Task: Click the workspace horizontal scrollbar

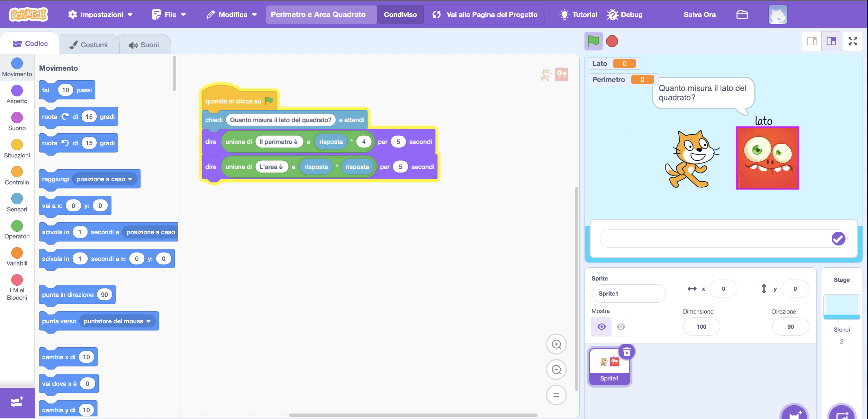Action: coord(413,415)
